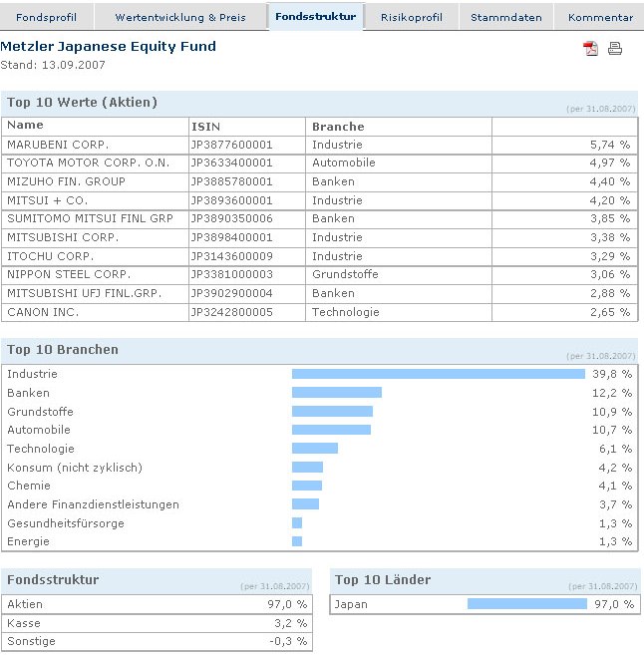Click the Stand: 13.09.2007 date
The image size is (644, 655).
(53, 65)
